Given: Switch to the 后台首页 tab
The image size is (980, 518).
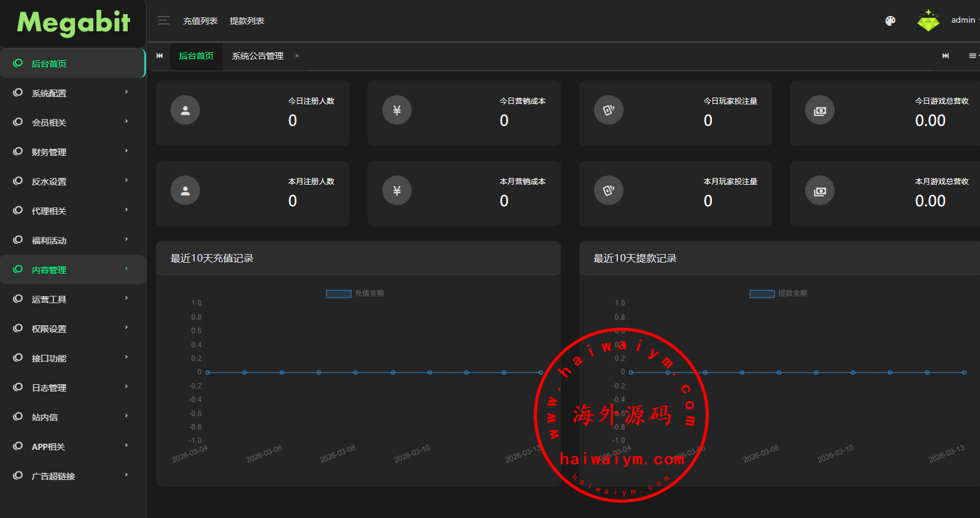Looking at the screenshot, I should [196, 56].
